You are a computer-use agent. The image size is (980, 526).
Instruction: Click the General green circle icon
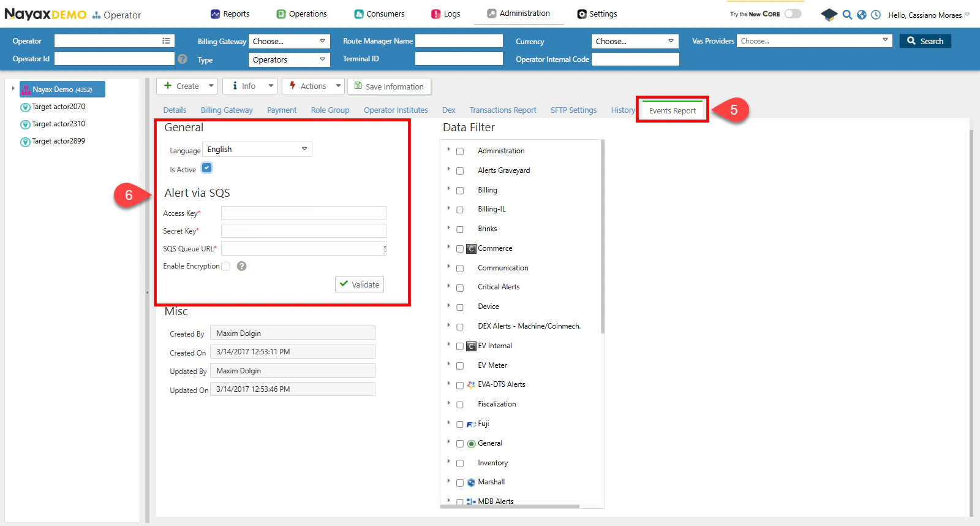click(x=471, y=444)
